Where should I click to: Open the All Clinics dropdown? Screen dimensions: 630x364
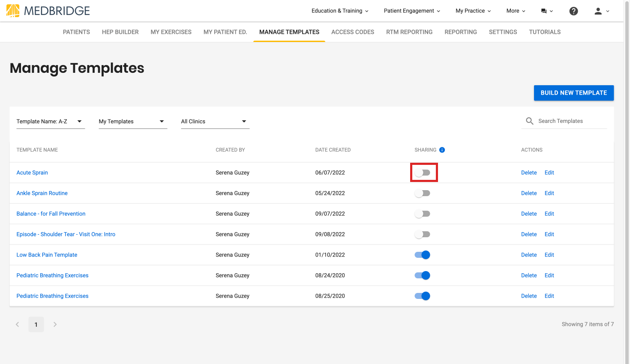click(x=215, y=122)
